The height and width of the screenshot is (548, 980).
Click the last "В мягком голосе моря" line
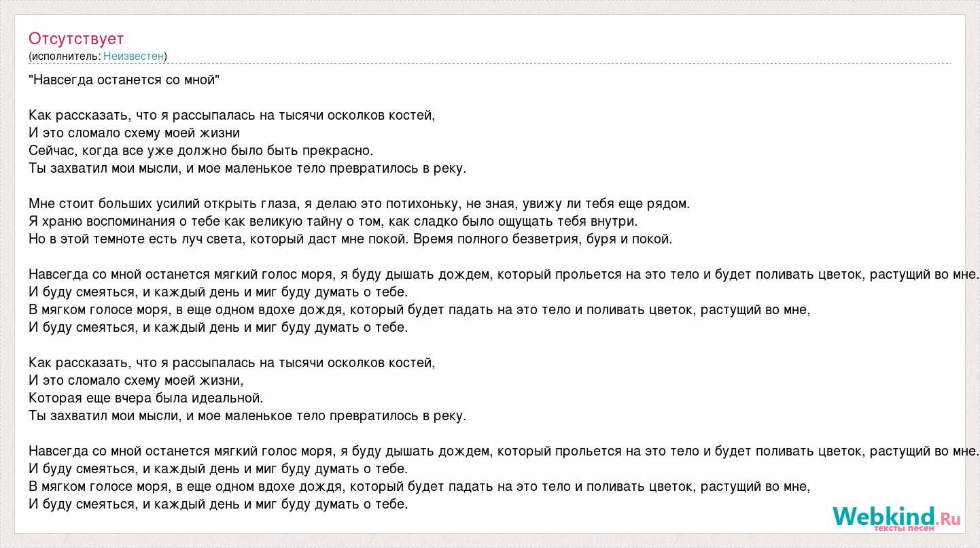(419, 486)
